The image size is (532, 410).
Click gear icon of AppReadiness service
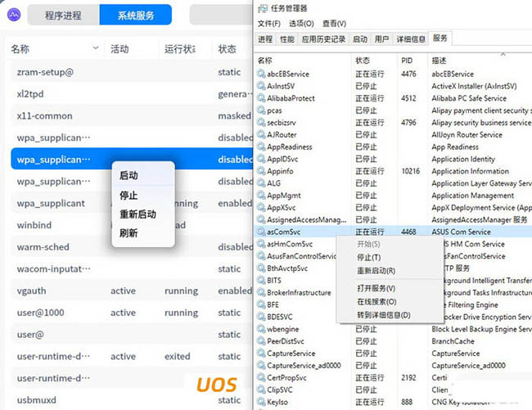tap(261, 146)
